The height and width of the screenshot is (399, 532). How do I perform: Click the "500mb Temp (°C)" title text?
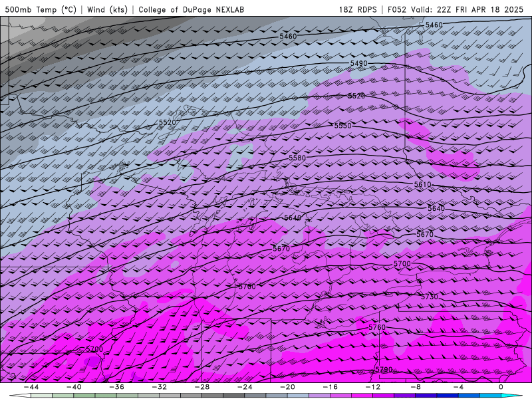click(41, 9)
